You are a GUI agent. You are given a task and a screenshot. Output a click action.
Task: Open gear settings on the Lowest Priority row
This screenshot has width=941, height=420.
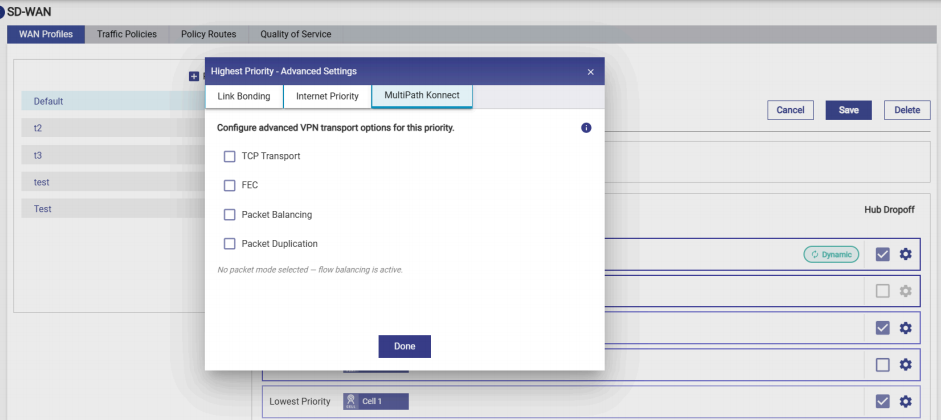(x=905, y=401)
